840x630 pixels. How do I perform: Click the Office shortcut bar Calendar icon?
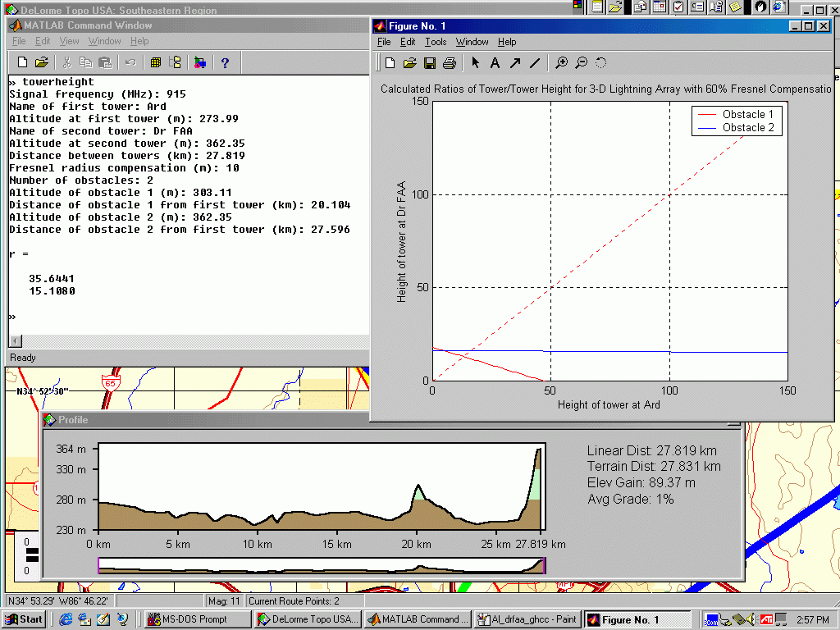660,7
